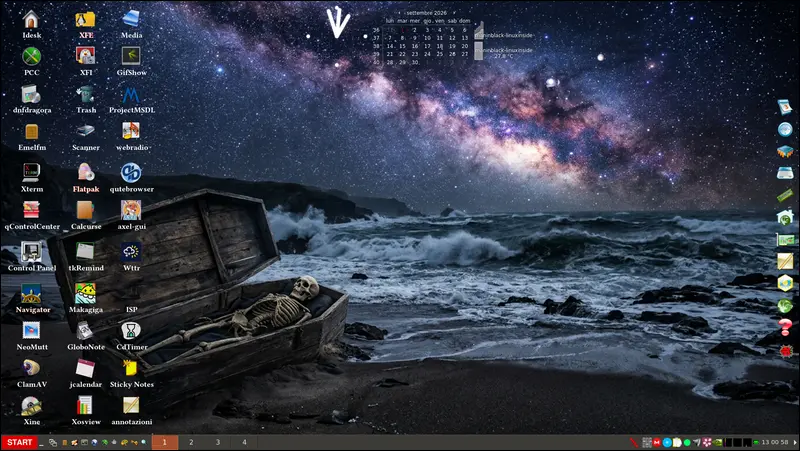Open the red question mark dock icon
The image size is (800, 451).
pyautogui.click(x=785, y=327)
